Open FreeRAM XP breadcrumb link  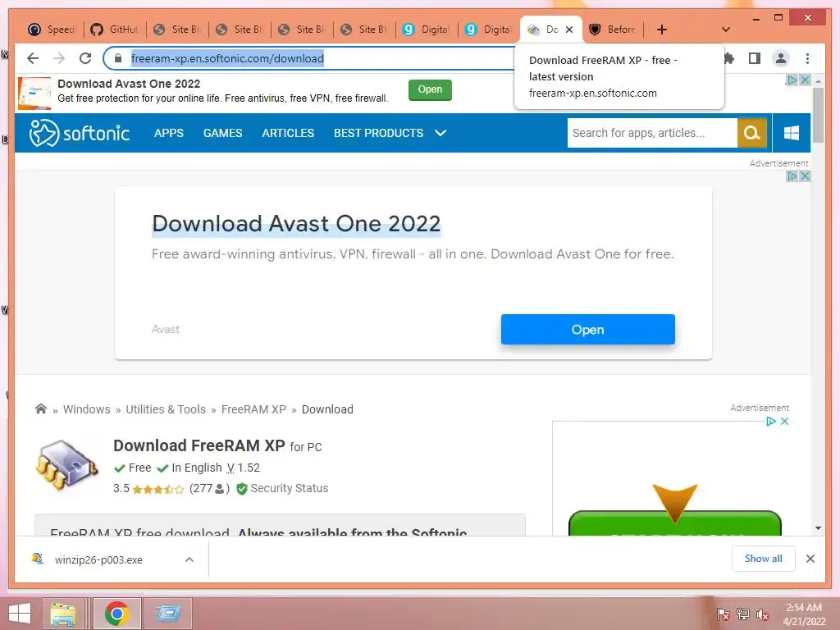(254, 409)
